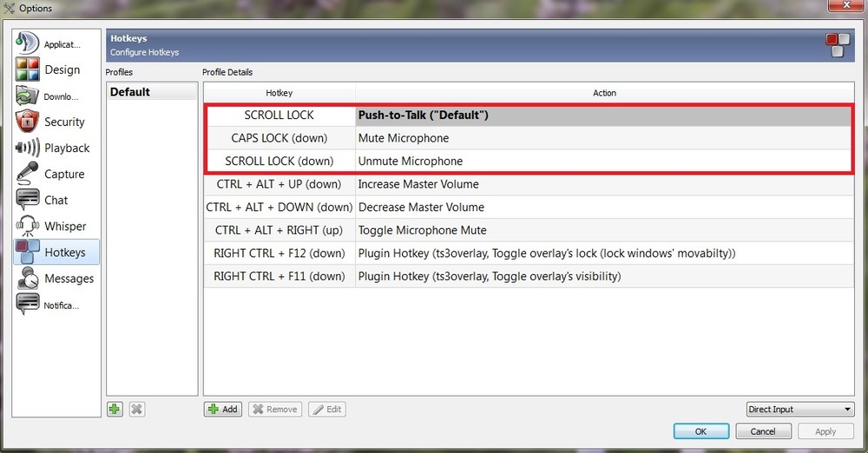Click the CAPS LOCK (down) hotkey cell
Image resolution: width=868 pixels, height=453 pixels.
click(x=279, y=138)
